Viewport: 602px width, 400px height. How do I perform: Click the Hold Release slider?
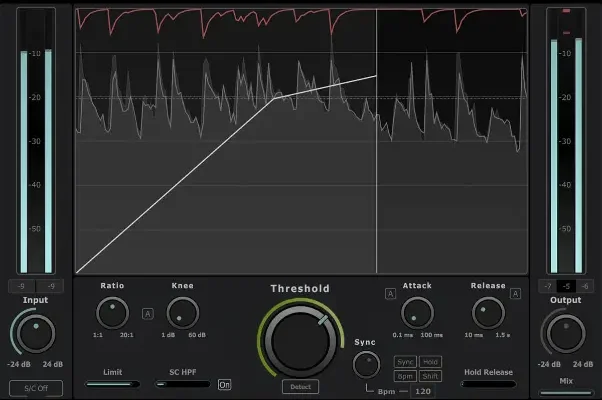pos(487,383)
